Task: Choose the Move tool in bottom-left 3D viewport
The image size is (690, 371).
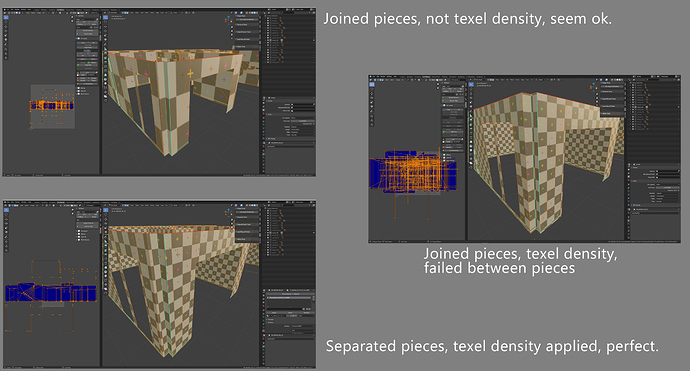Action: coord(106,219)
